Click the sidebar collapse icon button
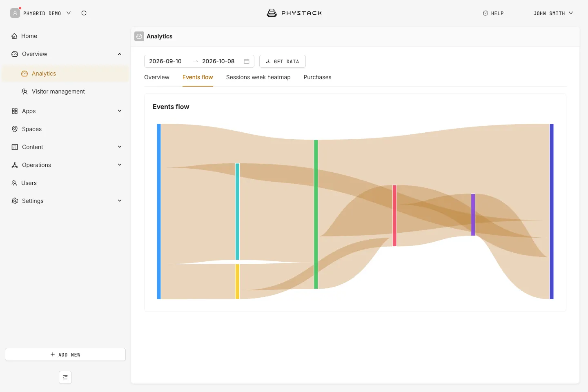Screen dimensions: 588x392 (x=65, y=377)
